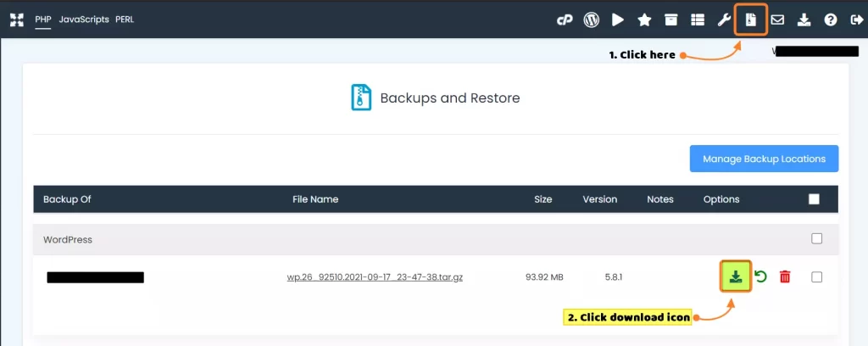868x346 pixels.
Task: Click Manage Backup Locations button
Action: [x=764, y=159]
